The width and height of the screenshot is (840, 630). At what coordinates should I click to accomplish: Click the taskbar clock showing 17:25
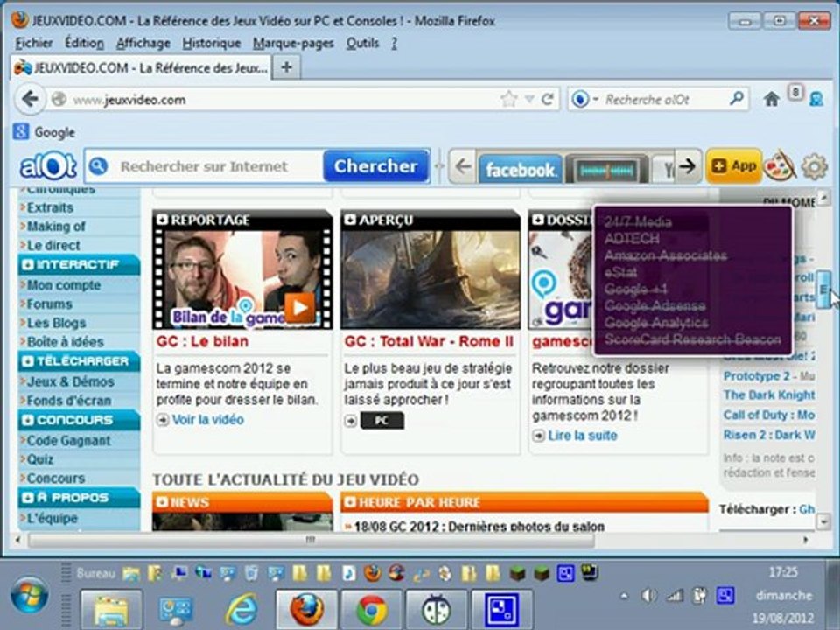click(x=782, y=572)
